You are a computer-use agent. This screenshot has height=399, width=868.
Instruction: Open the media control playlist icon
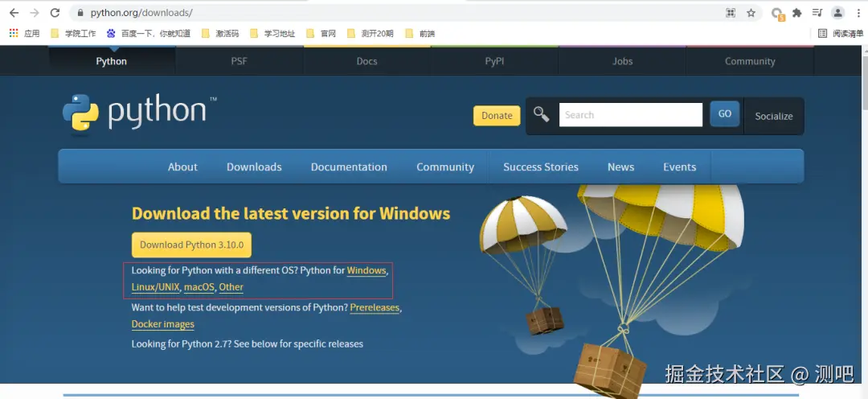click(x=817, y=13)
